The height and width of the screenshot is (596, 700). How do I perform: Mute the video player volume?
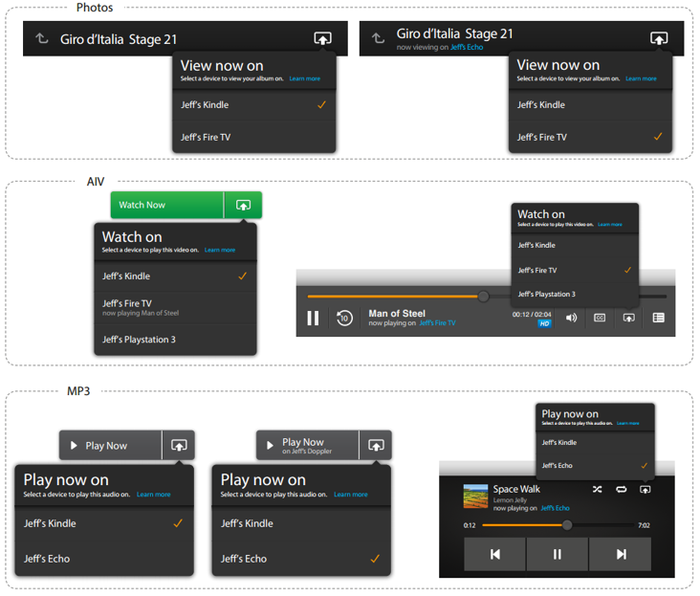[x=571, y=318]
